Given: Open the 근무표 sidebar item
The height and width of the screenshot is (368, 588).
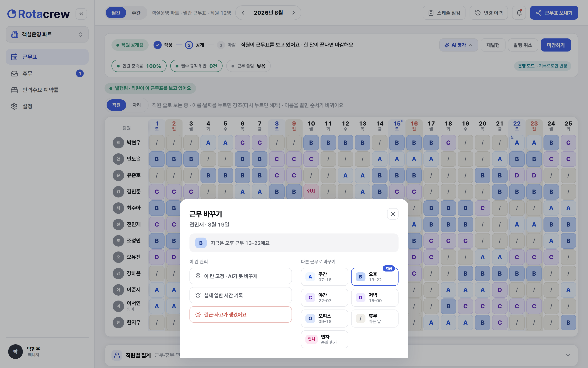Looking at the screenshot, I should click(x=47, y=57).
